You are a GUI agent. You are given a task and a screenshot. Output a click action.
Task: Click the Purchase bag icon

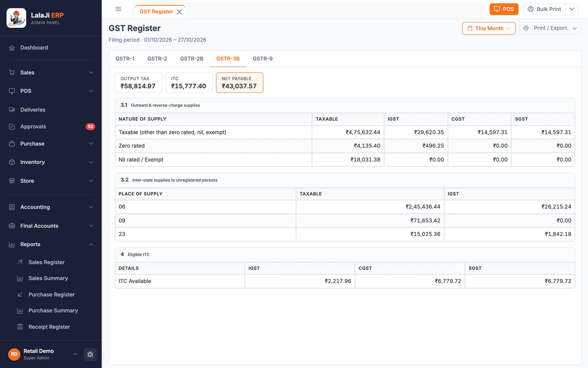pyautogui.click(x=12, y=144)
